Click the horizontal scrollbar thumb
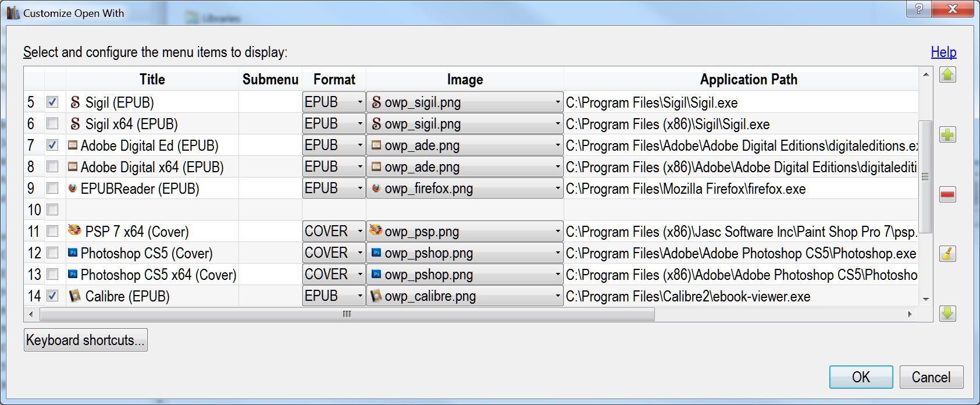Viewport: 980px width, 405px height. pyautogui.click(x=347, y=314)
